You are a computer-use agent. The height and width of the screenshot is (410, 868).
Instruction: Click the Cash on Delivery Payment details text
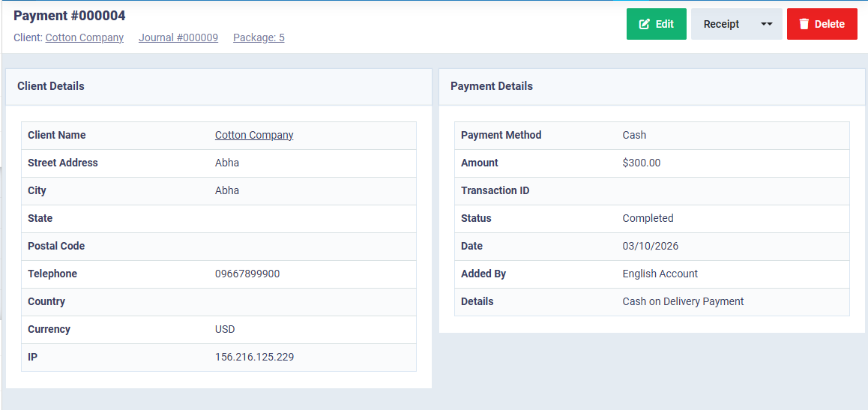click(683, 301)
